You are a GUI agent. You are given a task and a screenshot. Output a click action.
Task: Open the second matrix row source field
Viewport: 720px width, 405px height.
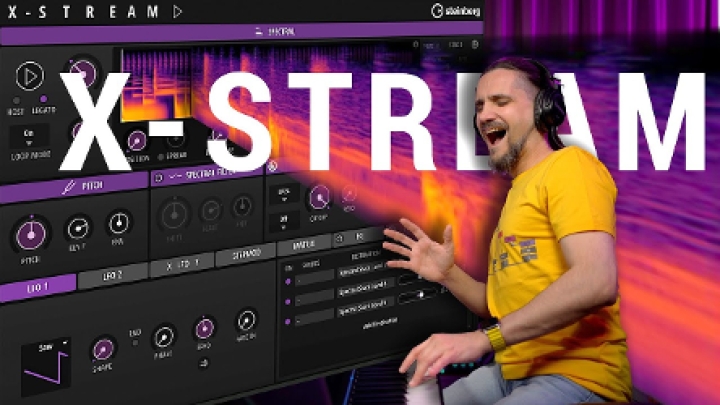click(x=314, y=298)
